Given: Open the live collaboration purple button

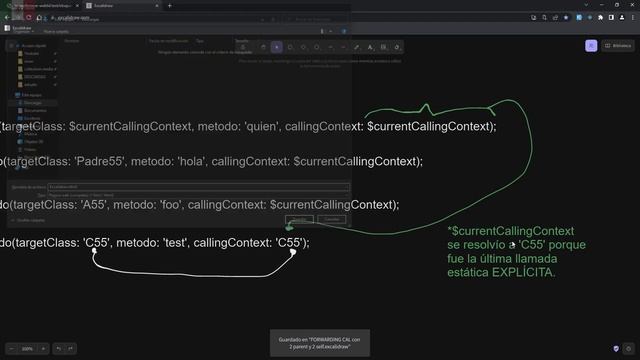Looking at the screenshot, I should (591, 46).
